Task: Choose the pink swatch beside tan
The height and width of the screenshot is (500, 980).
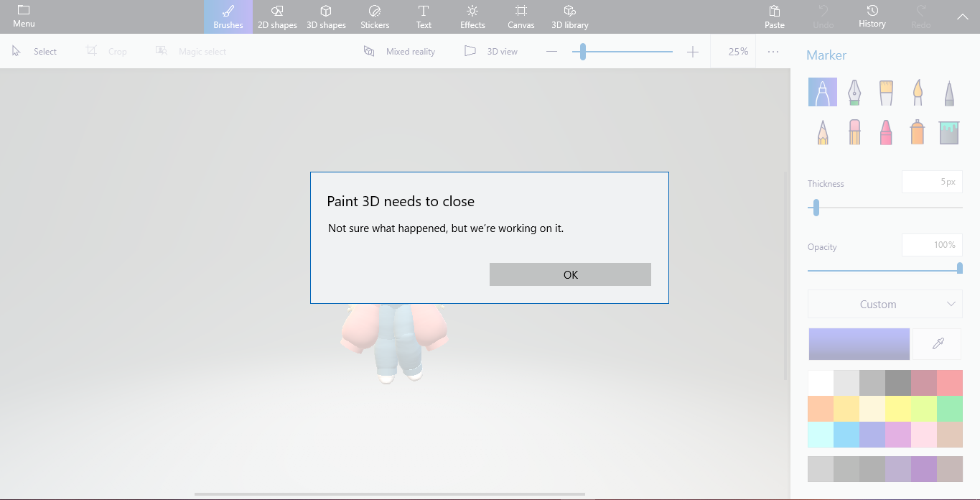Action: click(x=924, y=435)
